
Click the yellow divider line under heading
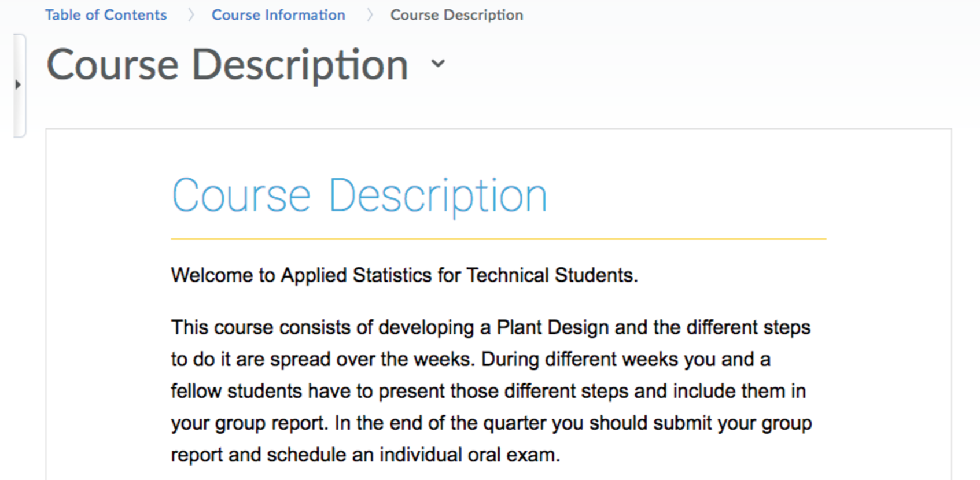[x=499, y=238]
